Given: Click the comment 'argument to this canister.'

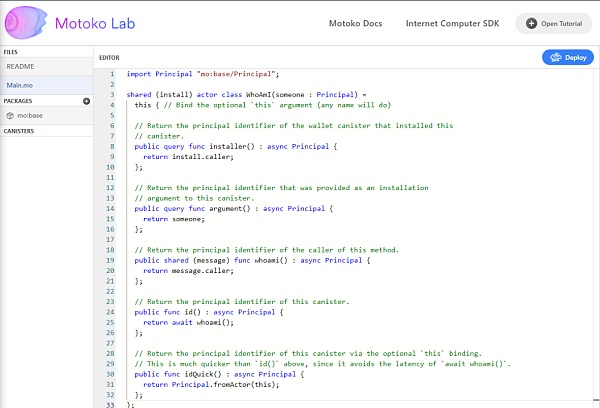Looking at the screenshot, I should (194, 198).
